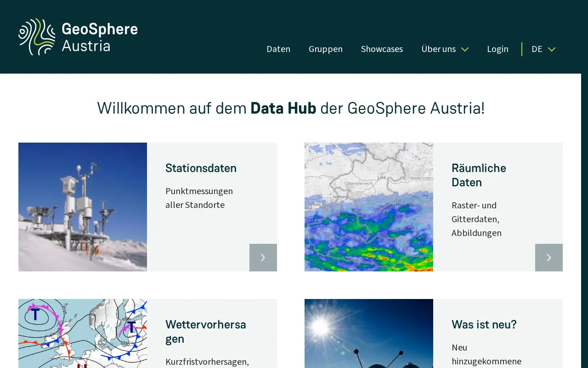
Task: Click the text Punktmessungen aller Standorte
Action: [199, 198]
